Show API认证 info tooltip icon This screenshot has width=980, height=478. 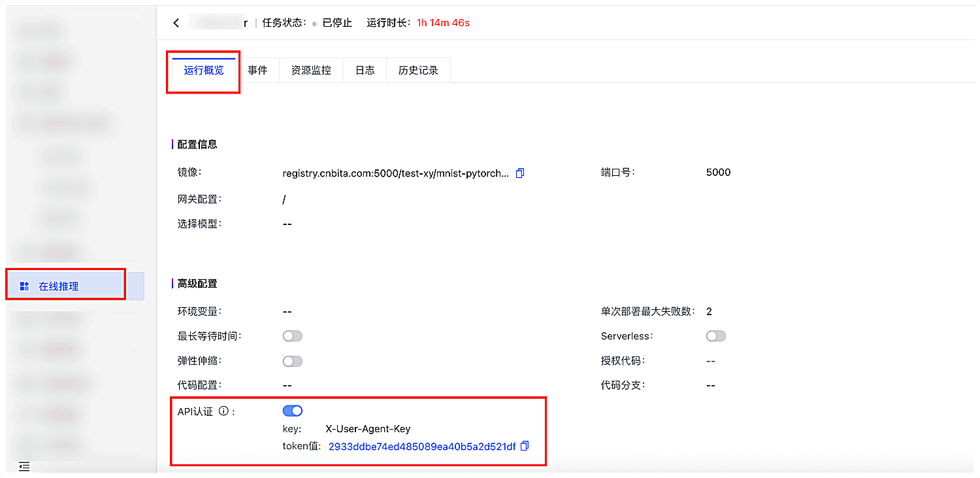pos(223,411)
